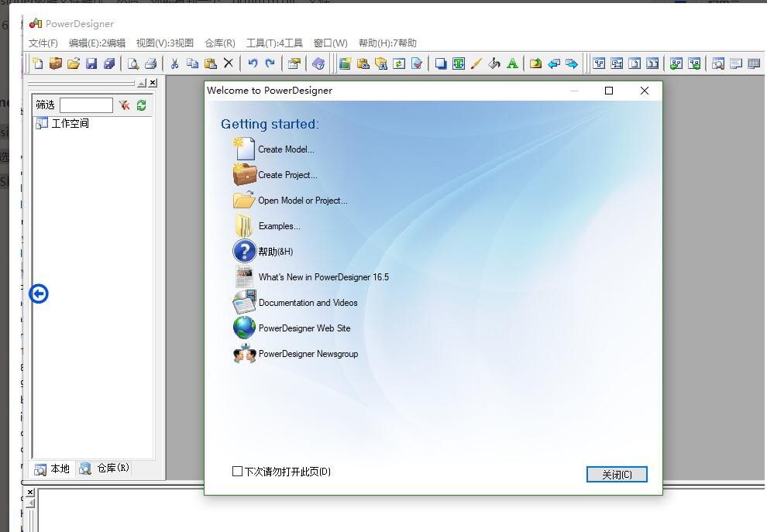Click the blue right arrow toolbar icon
The width and height of the screenshot is (767, 532).
(571, 63)
